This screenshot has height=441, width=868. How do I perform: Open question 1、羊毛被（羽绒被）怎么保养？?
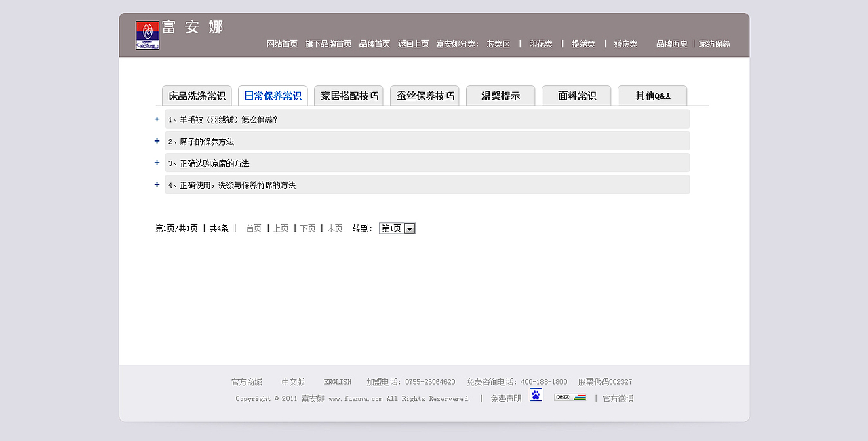427,119
